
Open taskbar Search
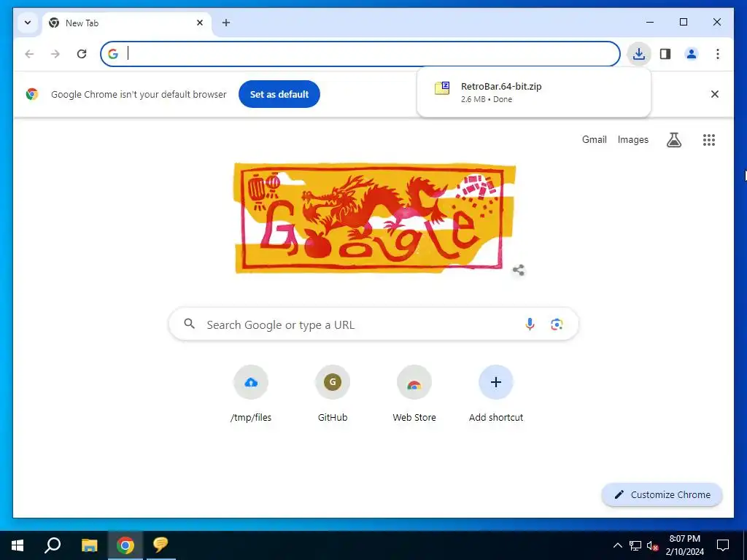(x=53, y=545)
